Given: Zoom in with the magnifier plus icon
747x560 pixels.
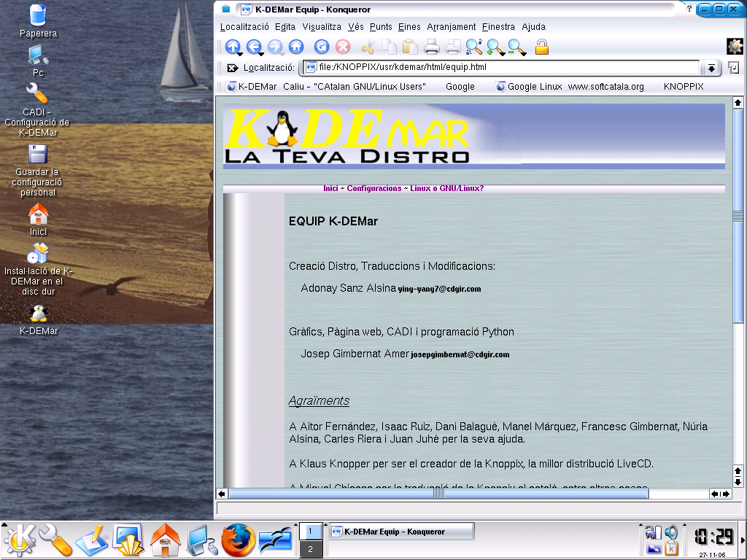Looking at the screenshot, I should pyautogui.click(x=494, y=47).
